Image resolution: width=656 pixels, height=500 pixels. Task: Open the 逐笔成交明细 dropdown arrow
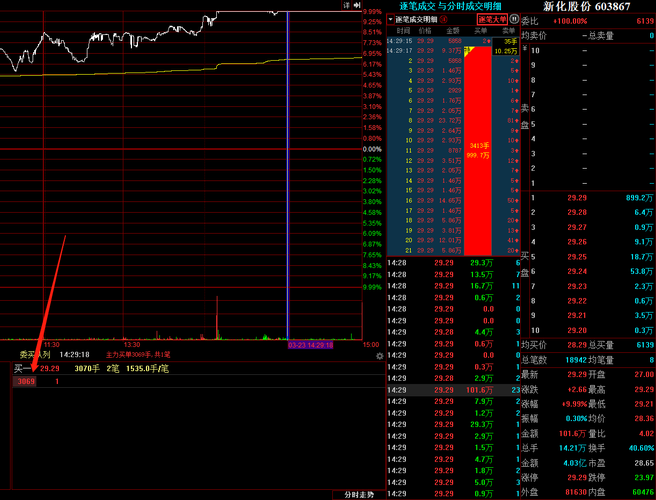tap(390, 19)
